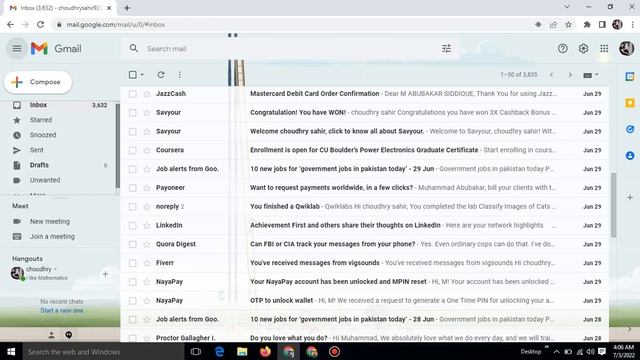Compose a new email
The height and width of the screenshot is (360, 640).
point(38,82)
